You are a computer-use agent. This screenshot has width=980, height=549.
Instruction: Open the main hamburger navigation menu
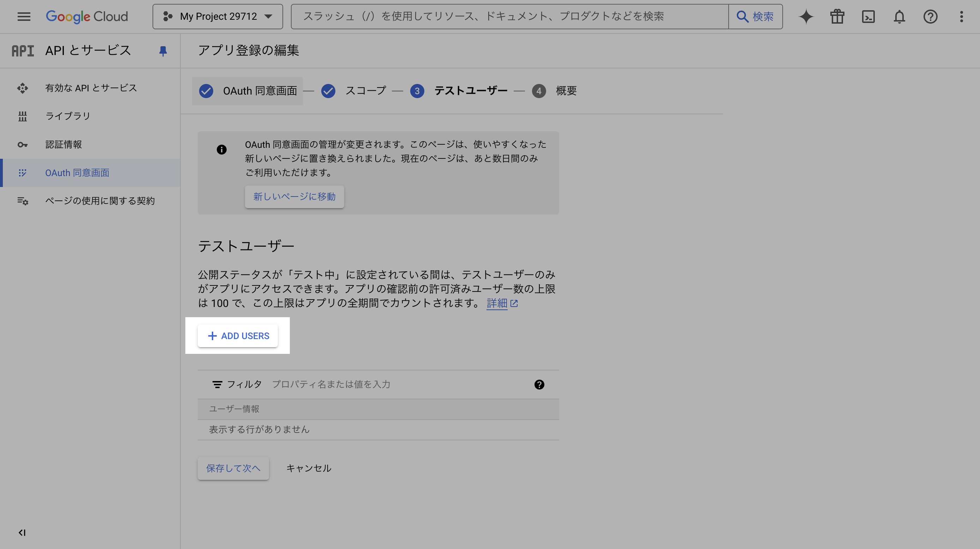pos(24,17)
